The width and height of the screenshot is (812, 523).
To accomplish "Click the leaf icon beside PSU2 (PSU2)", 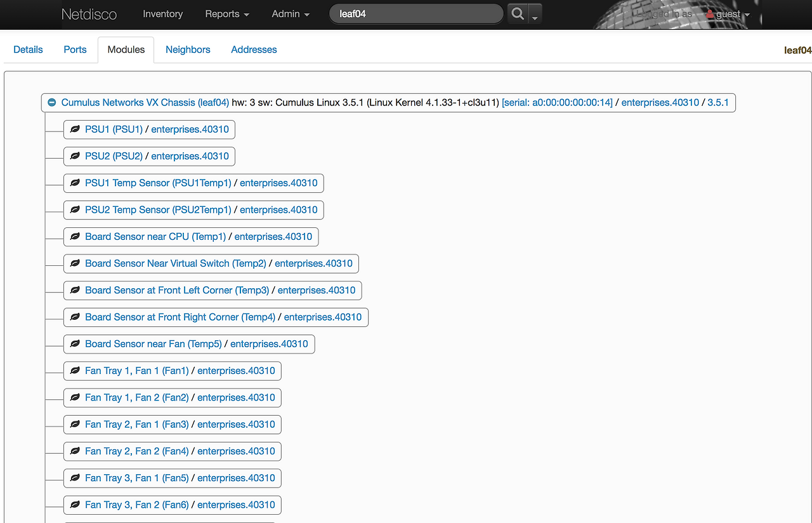I will point(75,156).
